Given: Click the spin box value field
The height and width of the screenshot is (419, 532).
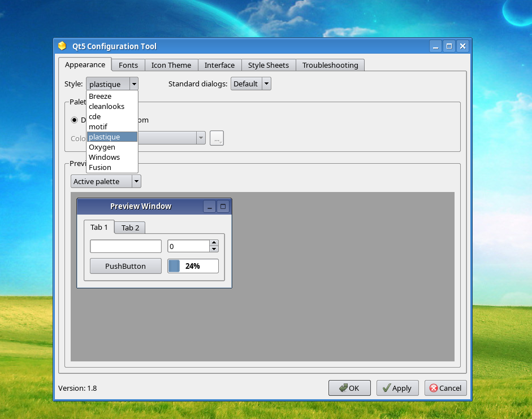Looking at the screenshot, I should click(189, 246).
